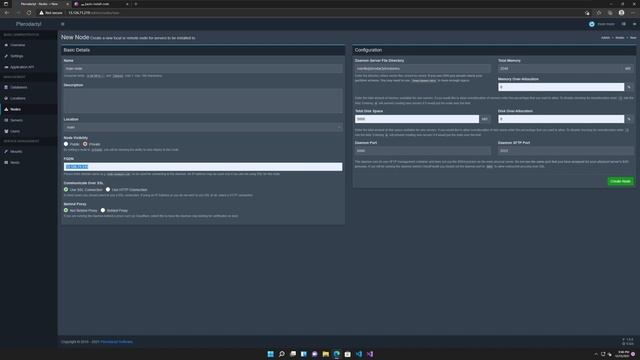Open Settings in the admin sidebar

point(16,56)
